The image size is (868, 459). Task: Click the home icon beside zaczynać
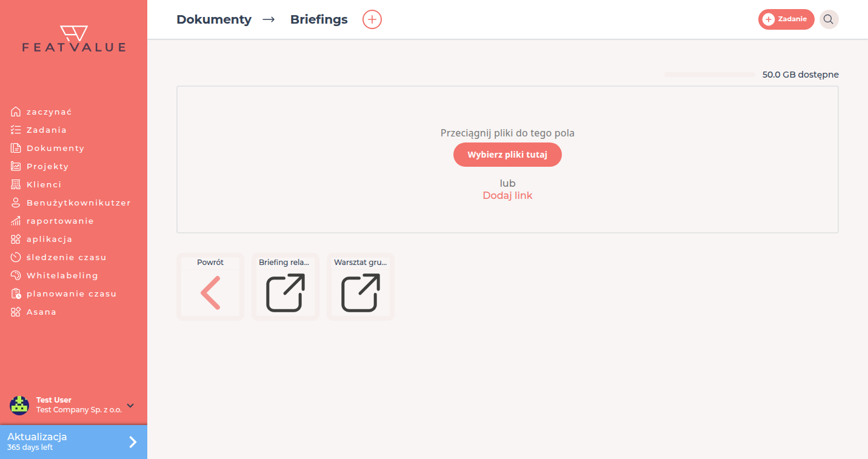click(x=16, y=112)
